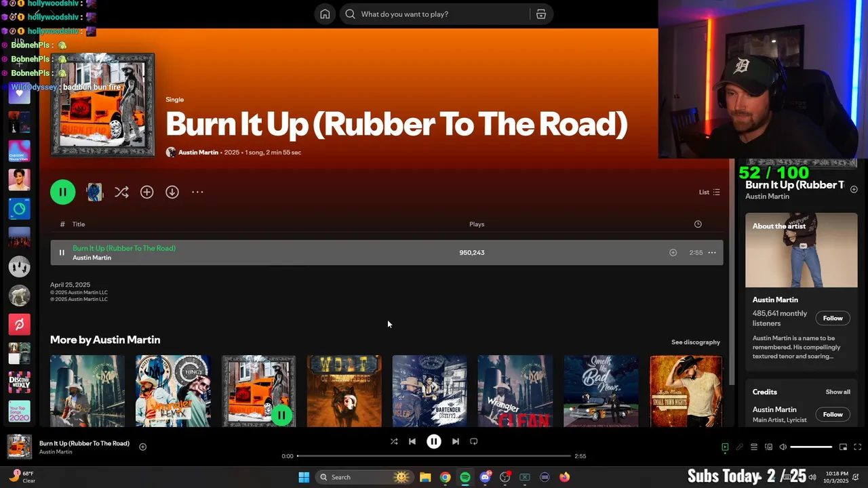Add the single to Your Library
The width and height of the screenshot is (868, 488).
(146, 192)
